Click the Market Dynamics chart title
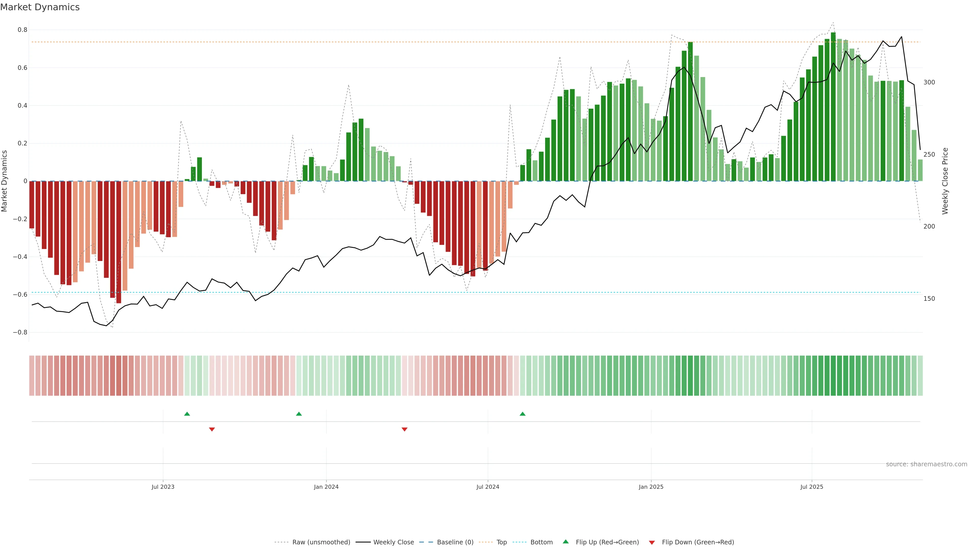Screen dimensions: 980x551 click(x=40, y=7)
